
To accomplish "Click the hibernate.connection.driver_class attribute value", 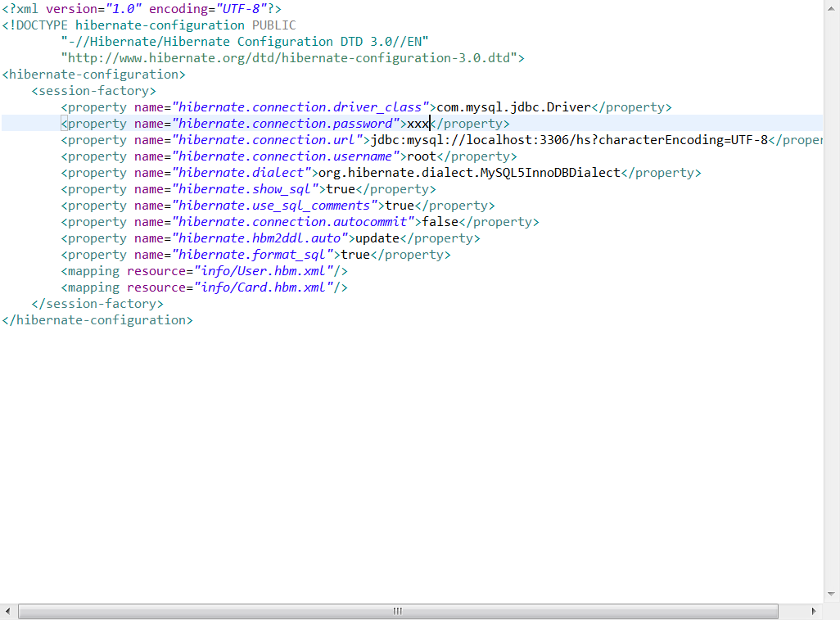I will pyautogui.click(x=300, y=107).
